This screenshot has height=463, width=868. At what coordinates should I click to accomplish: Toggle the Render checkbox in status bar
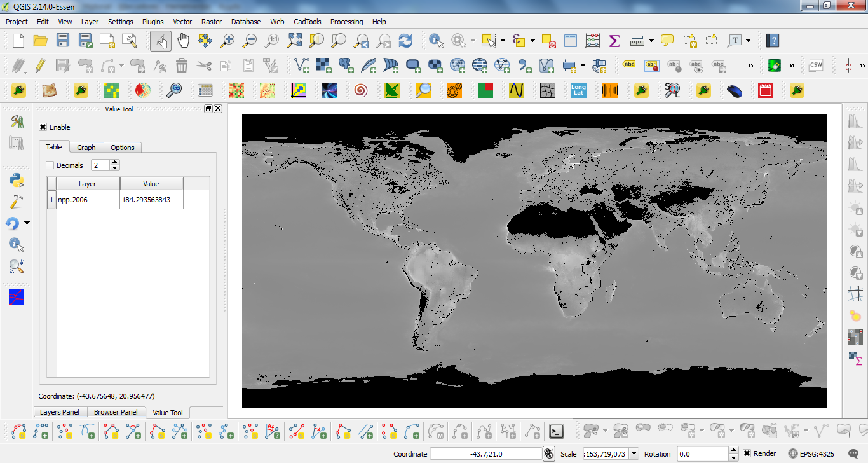pos(747,453)
